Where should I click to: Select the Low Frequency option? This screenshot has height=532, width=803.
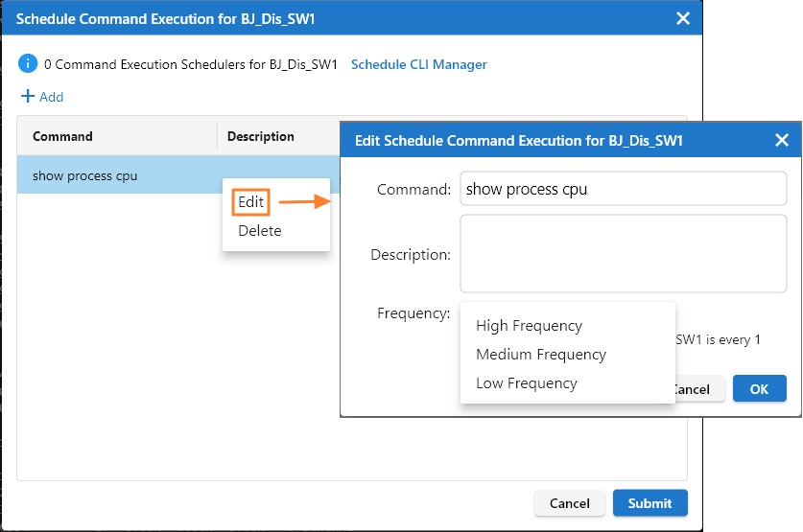(x=527, y=383)
